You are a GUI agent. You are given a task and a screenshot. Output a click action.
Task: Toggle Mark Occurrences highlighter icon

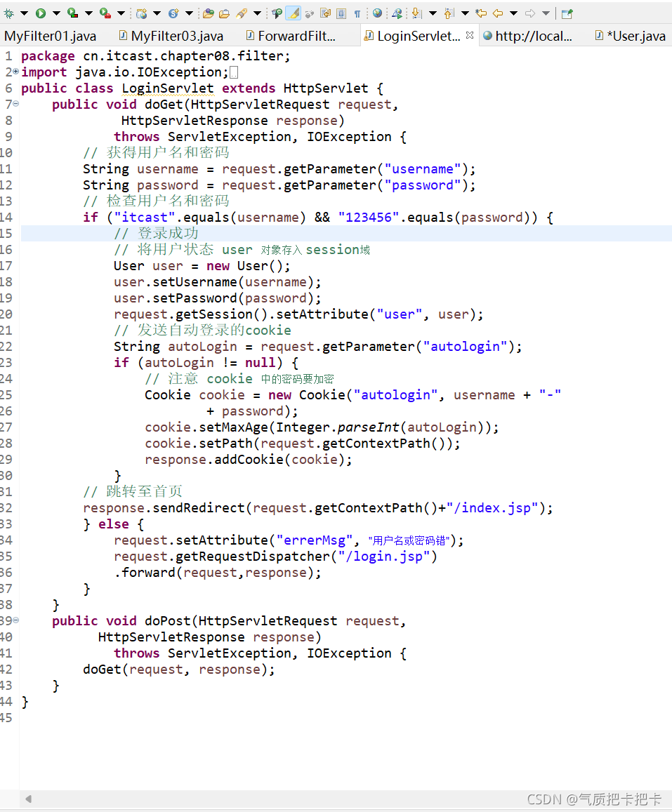pos(293,13)
